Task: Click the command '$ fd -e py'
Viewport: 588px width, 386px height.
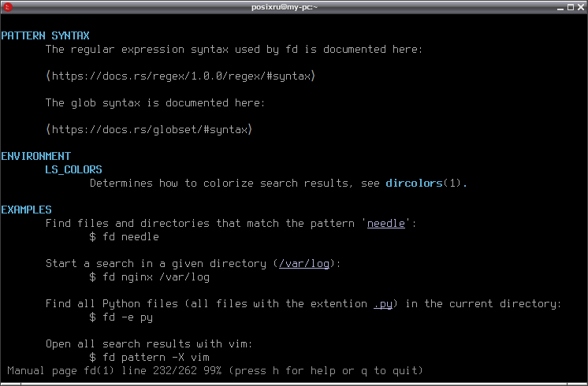Action: pyautogui.click(x=121, y=317)
